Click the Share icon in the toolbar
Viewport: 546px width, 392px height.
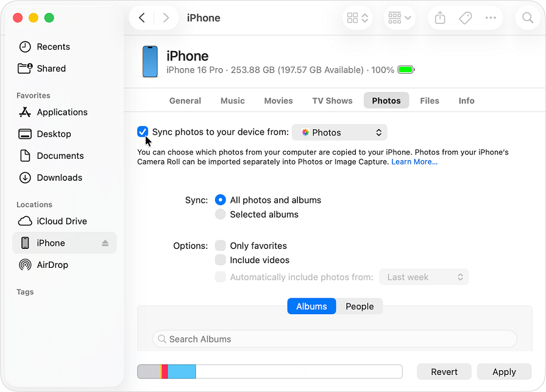[440, 18]
